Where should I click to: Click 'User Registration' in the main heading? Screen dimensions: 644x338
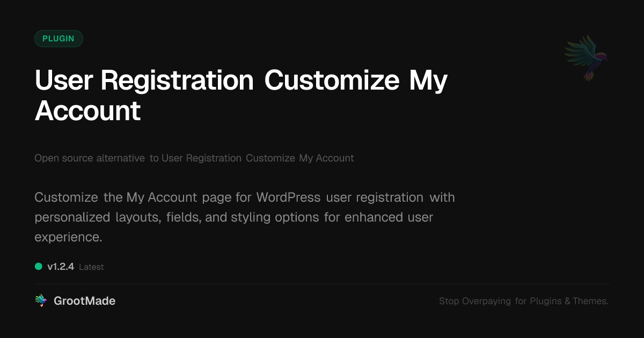point(144,80)
